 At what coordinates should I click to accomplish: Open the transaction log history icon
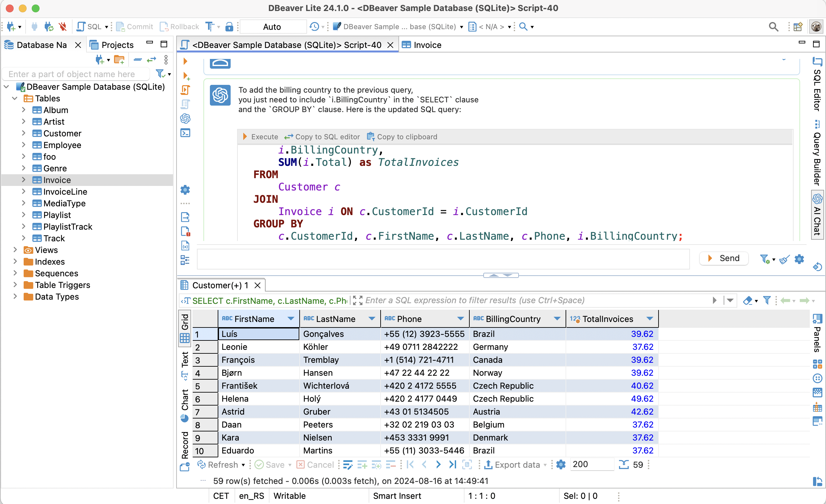(x=314, y=27)
